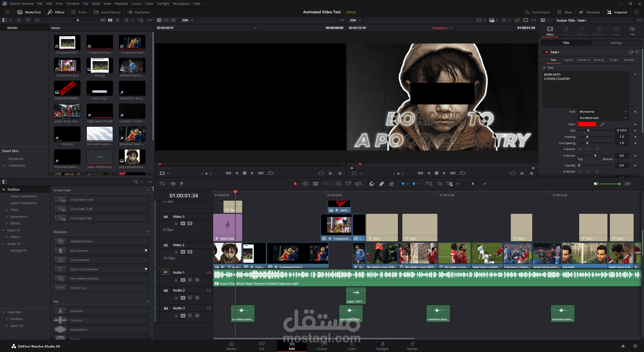
Task: Click the blue Flag icon
Action: tap(403, 184)
